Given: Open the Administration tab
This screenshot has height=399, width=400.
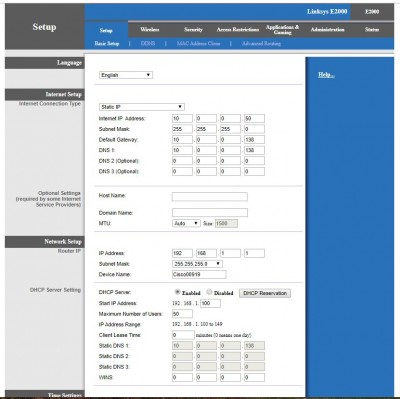Looking at the screenshot, I should [x=327, y=30].
